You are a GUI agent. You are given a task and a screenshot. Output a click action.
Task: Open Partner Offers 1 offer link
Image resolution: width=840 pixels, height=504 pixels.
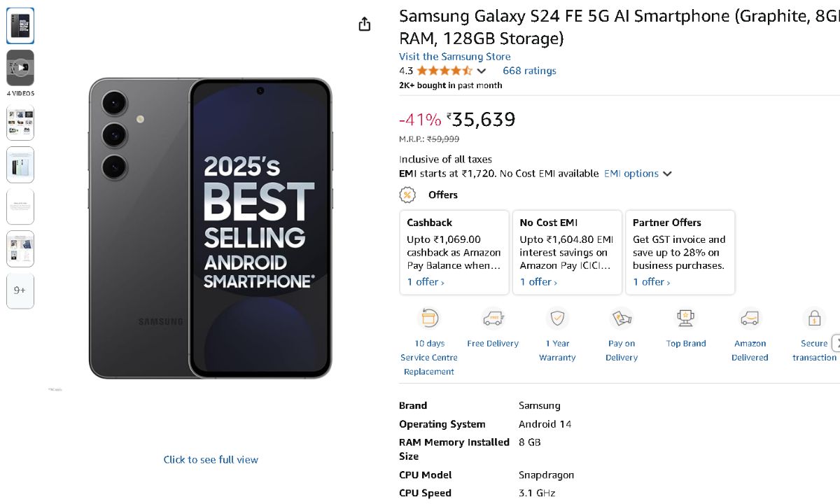[x=651, y=282]
